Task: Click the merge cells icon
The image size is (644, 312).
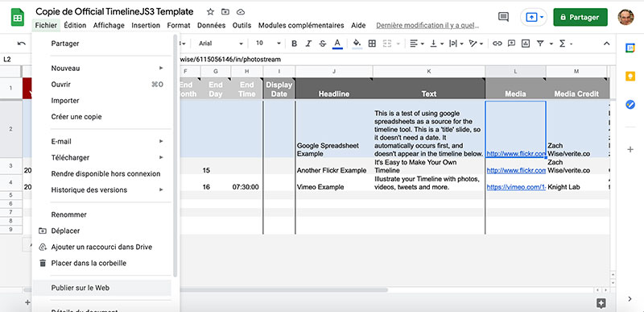Action: pos(387,44)
